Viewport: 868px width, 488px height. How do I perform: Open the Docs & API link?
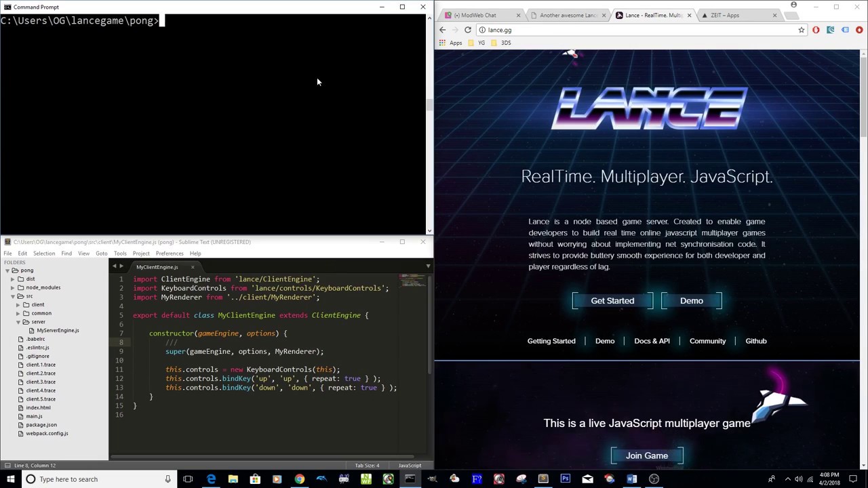click(x=652, y=341)
